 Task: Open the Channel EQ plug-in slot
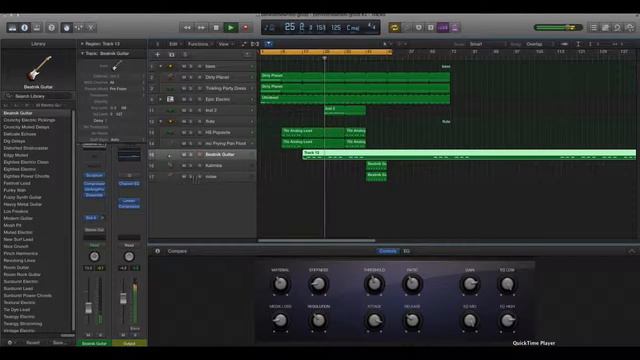[x=129, y=184]
